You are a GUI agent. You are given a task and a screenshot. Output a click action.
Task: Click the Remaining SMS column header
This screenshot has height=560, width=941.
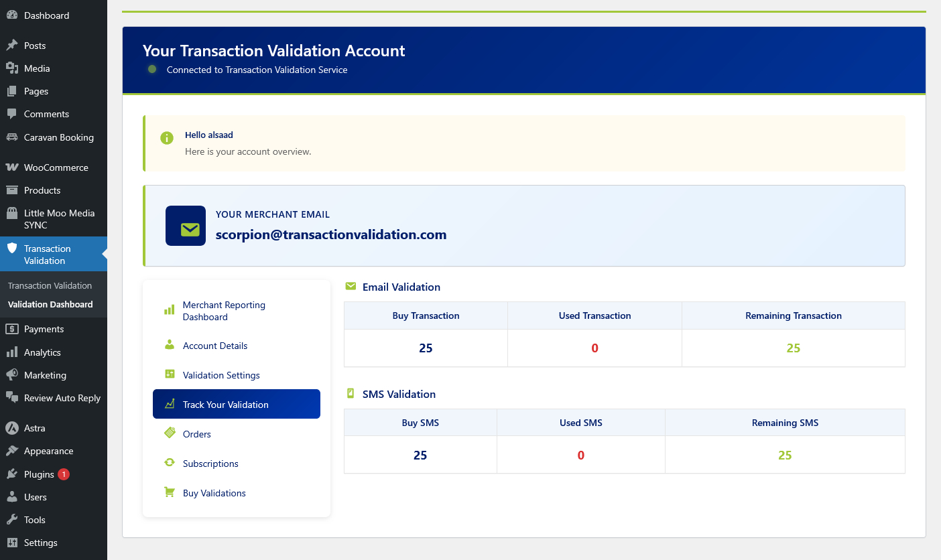(x=786, y=423)
